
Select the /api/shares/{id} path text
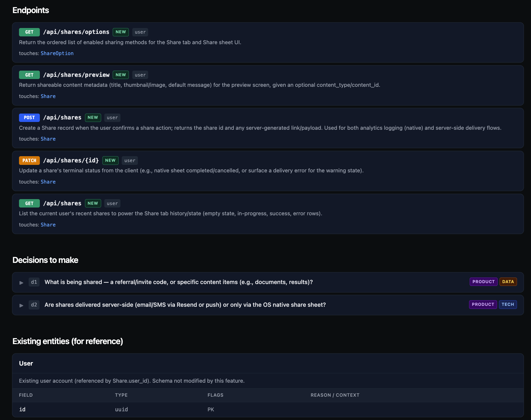(71, 160)
